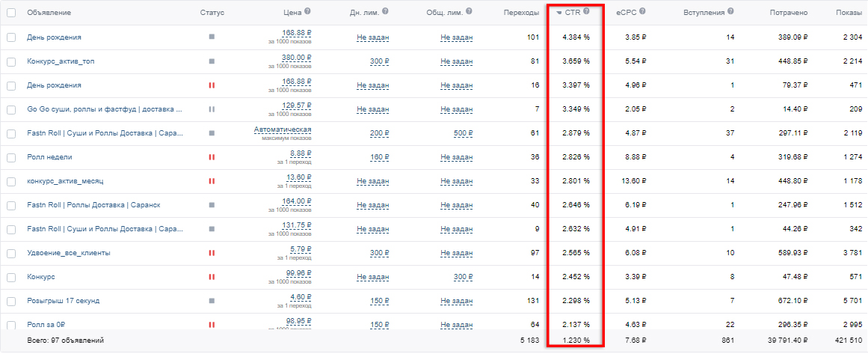This screenshot has width=868, height=354.
Task: Edit the 300 ₽ daily limit of Конкурс_актив_топ
Action: (x=379, y=61)
